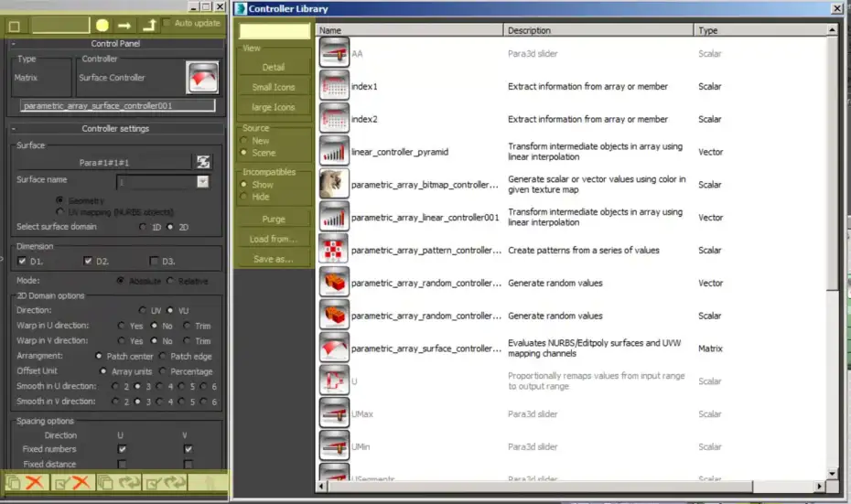851x504 pixels.
Task: Select the index1 controller icon
Action: click(334, 86)
